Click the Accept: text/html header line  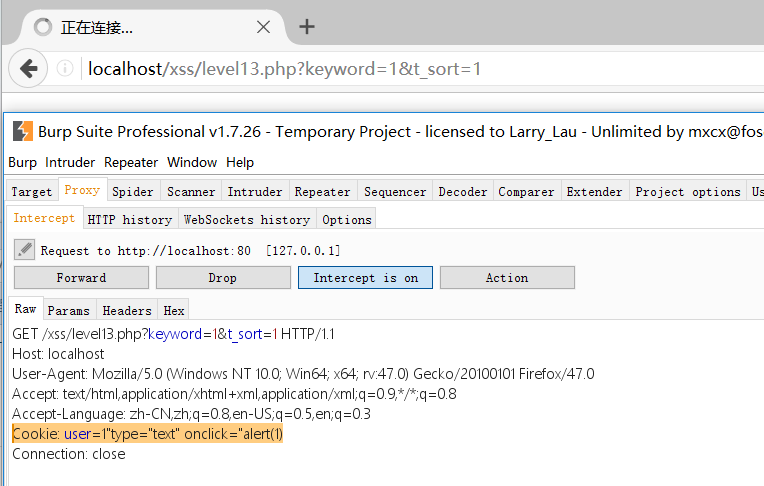pyautogui.click(x=234, y=394)
